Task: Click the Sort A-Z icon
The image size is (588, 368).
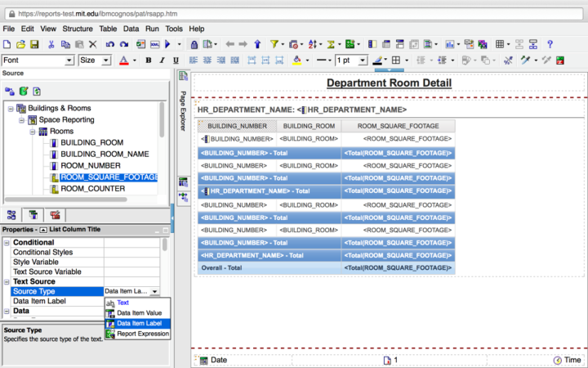Action: pyautogui.click(x=314, y=44)
